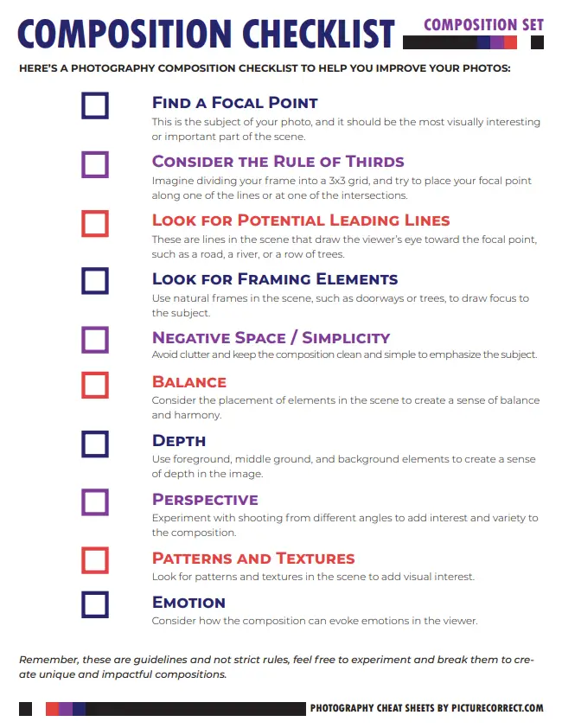This screenshot has width=562, height=728.
Task: Check the Look for Potential Leading Lines box
Action: pos(95,223)
